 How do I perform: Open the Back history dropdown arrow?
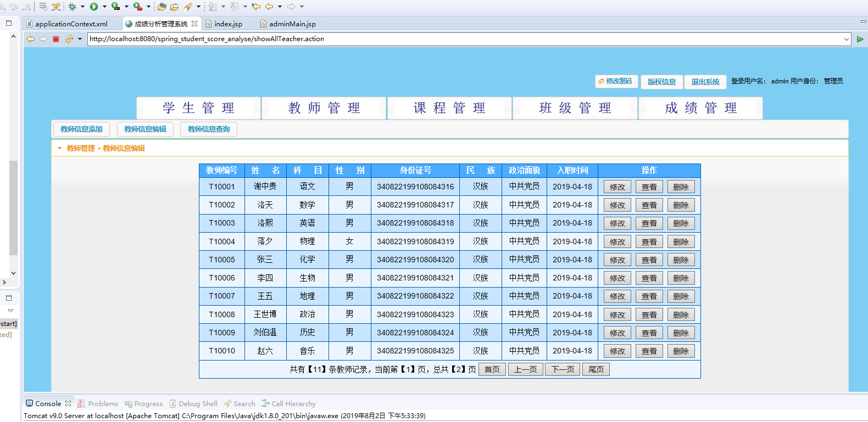pyautogui.click(x=280, y=7)
